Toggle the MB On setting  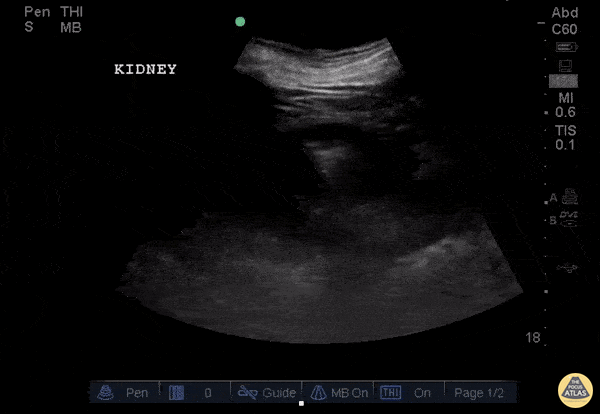349,393
